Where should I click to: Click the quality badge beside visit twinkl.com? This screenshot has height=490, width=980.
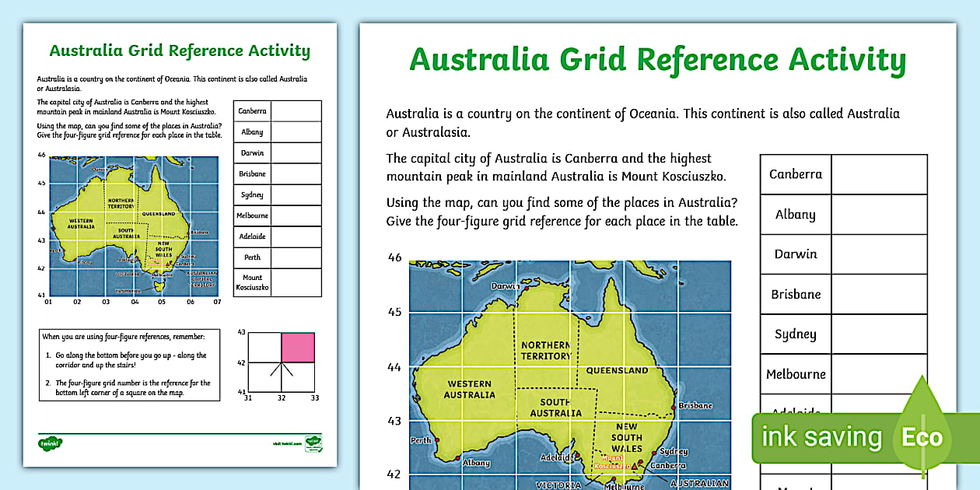[x=313, y=443]
